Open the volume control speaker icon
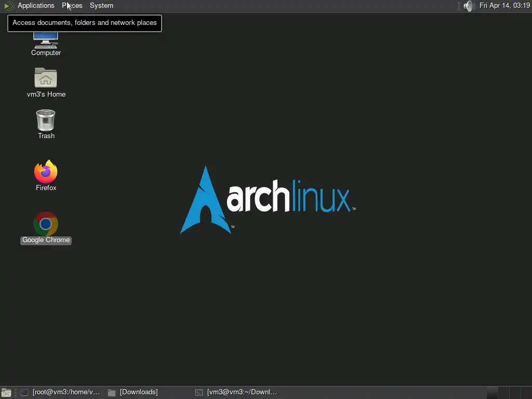 (x=468, y=6)
